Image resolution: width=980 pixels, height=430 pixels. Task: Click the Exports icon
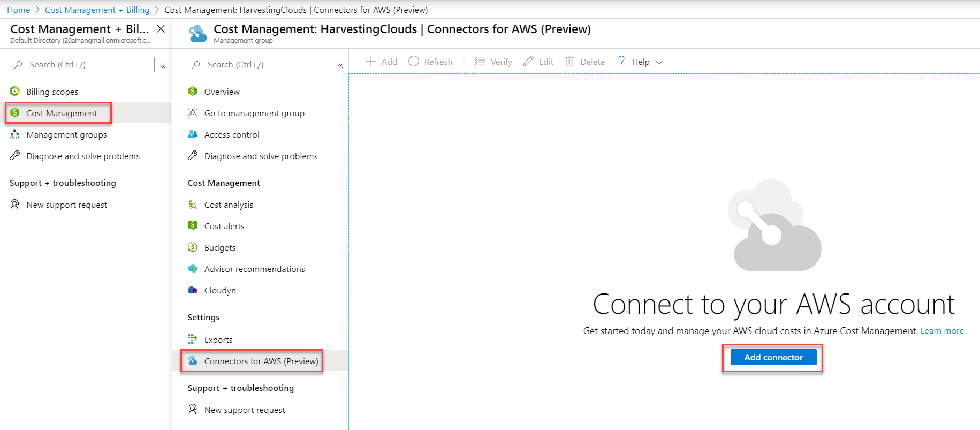193,339
